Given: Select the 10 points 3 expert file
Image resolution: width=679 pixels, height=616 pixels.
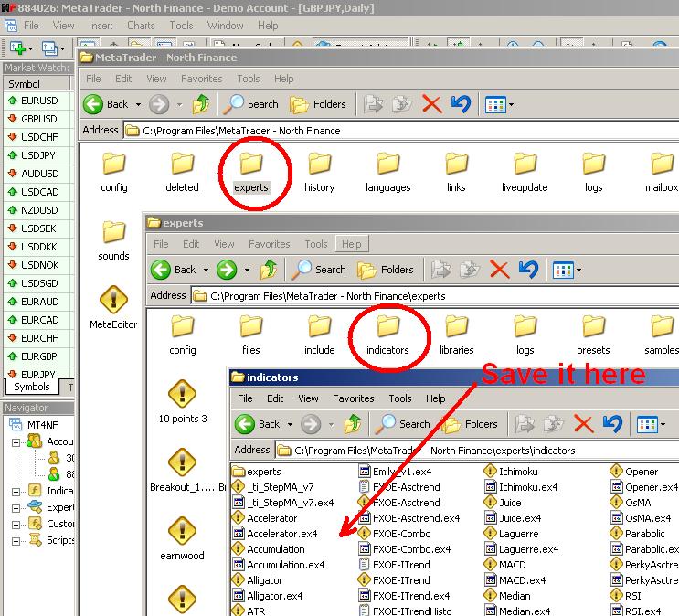Looking at the screenshot, I should point(182,402).
